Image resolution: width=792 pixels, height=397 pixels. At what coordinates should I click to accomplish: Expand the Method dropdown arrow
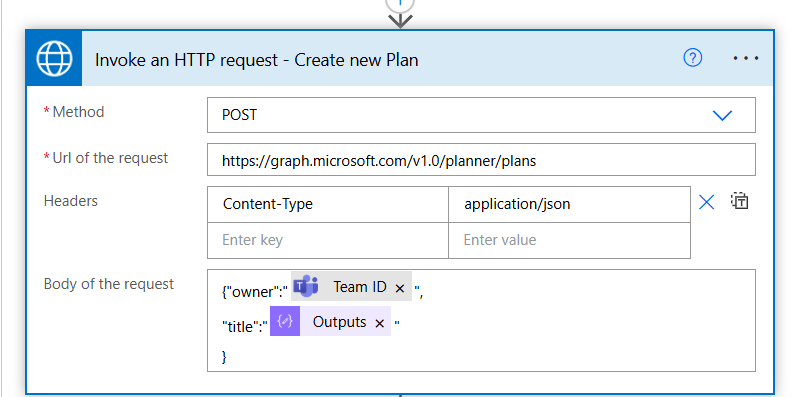tap(722, 116)
